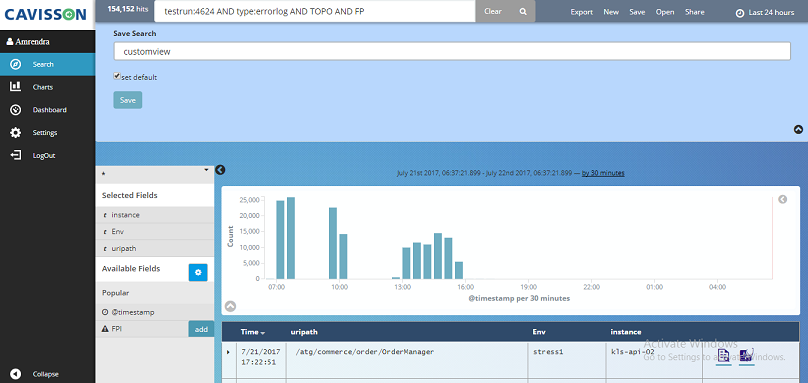Click the Save button under Save Search
808x383 pixels.
128,100
